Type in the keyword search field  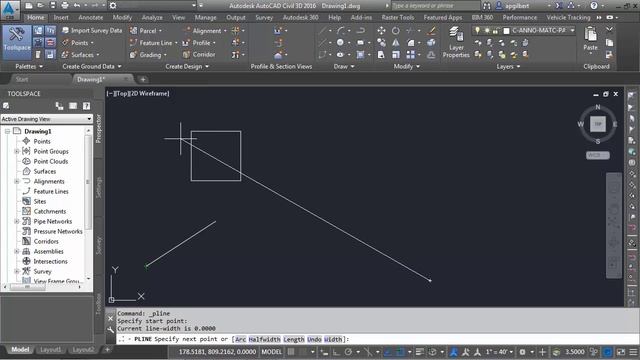436,6
